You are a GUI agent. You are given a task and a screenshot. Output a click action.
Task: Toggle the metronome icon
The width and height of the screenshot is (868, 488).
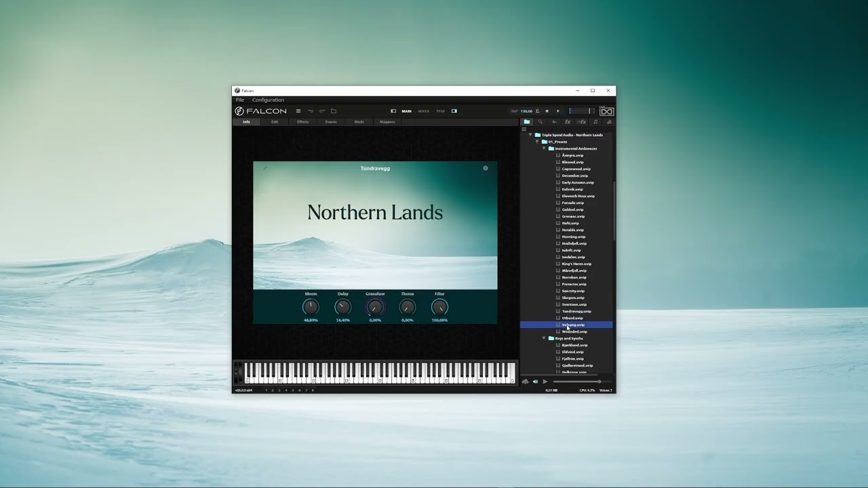[x=538, y=111]
